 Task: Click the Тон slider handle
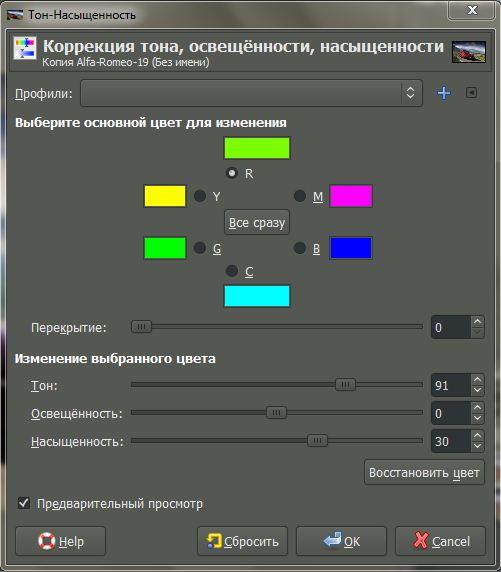[x=345, y=384]
